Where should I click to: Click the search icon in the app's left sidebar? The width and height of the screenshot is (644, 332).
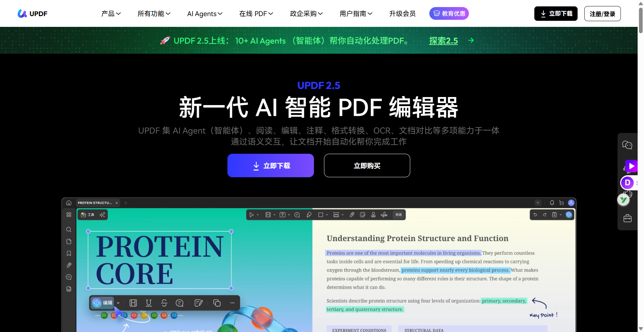click(69, 230)
